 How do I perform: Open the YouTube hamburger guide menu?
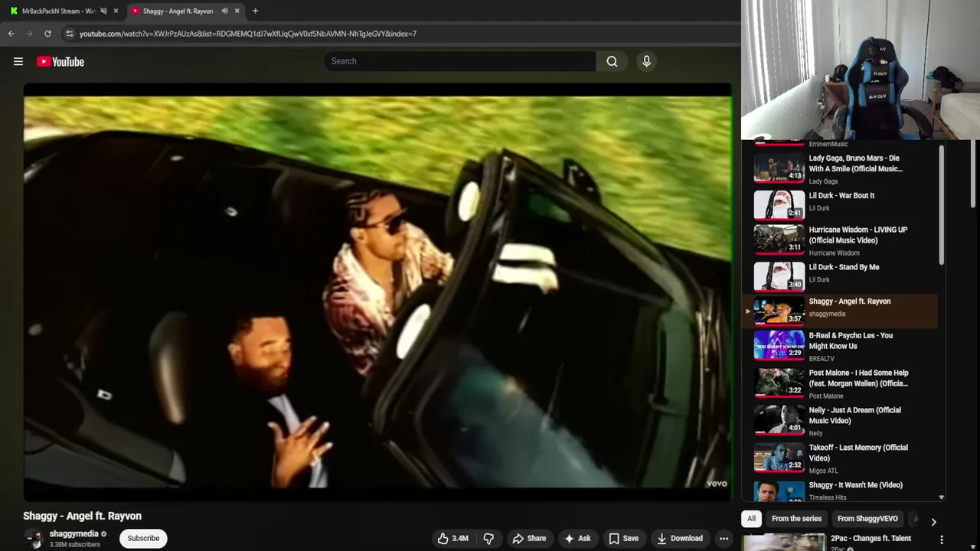pyautogui.click(x=18, y=61)
